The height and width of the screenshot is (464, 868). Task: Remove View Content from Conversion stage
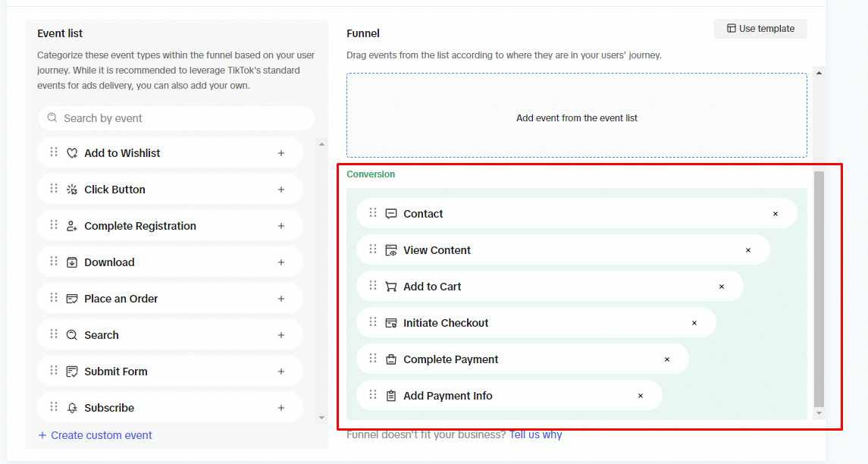click(x=748, y=250)
